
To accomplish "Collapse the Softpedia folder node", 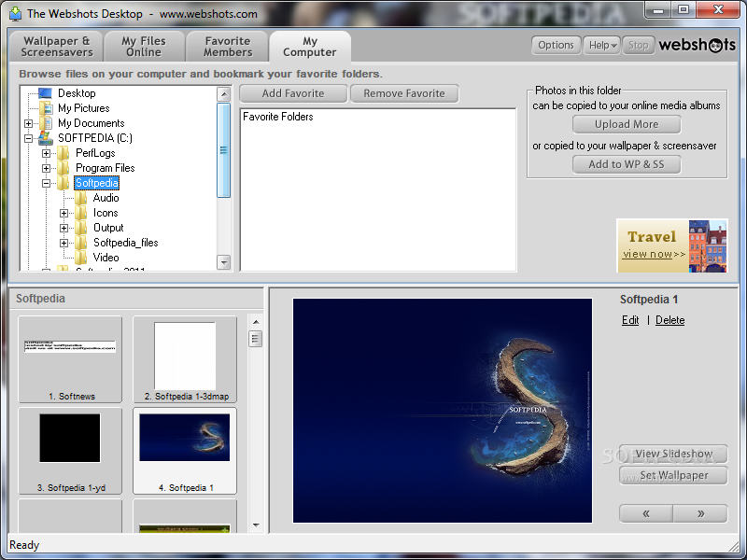I will [x=46, y=183].
